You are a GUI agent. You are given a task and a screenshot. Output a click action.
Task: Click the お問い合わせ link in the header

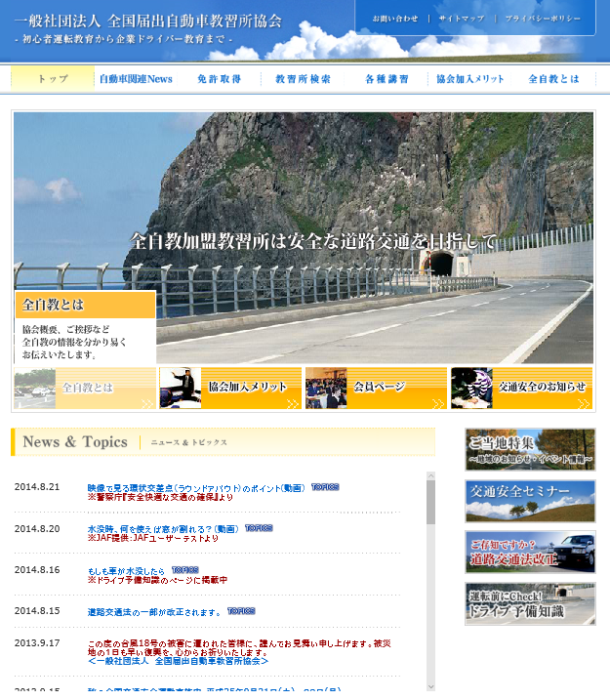pos(394,19)
